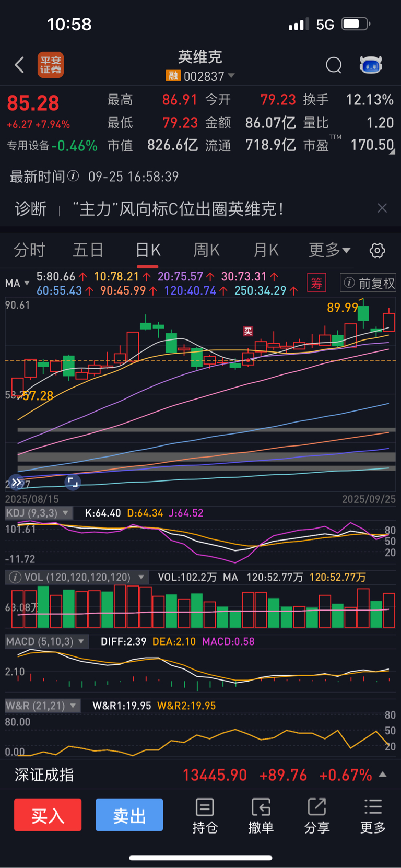This screenshot has height=868, width=401.
Task: Tap the W&R1:19.95 reading
Action: point(122,706)
